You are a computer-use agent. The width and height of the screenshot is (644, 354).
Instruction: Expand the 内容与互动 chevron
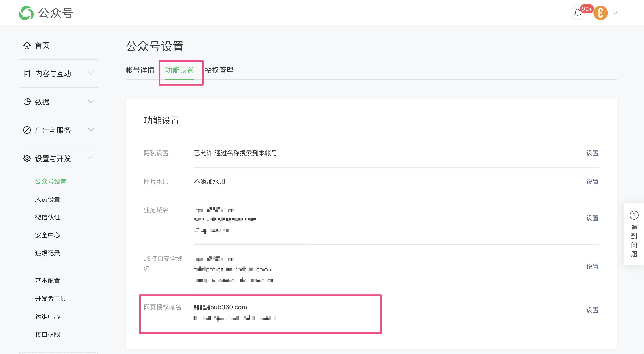pos(91,73)
